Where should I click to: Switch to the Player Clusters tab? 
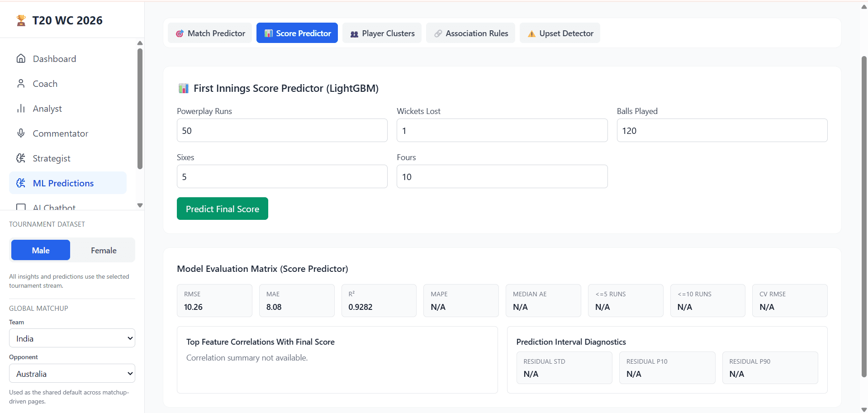(382, 33)
